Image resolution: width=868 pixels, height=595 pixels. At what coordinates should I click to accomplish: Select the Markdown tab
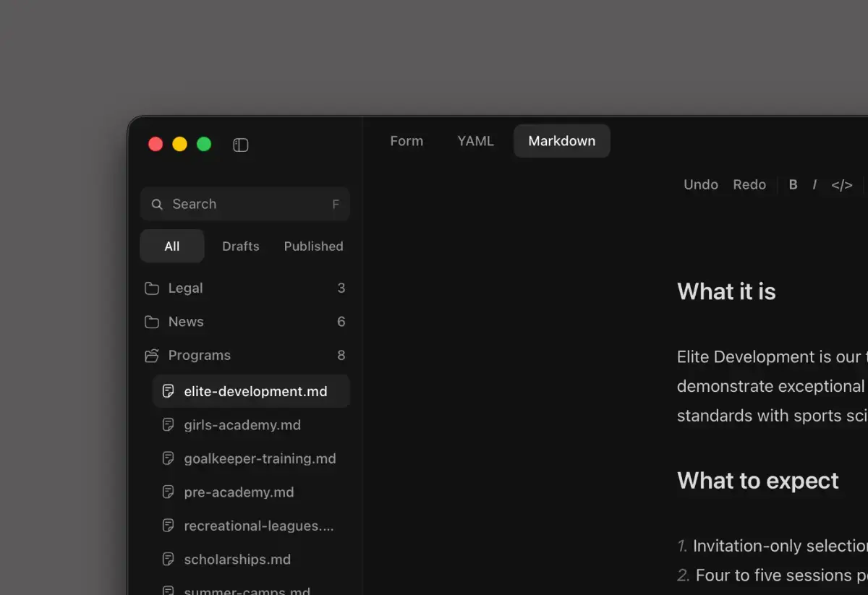pyautogui.click(x=562, y=141)
